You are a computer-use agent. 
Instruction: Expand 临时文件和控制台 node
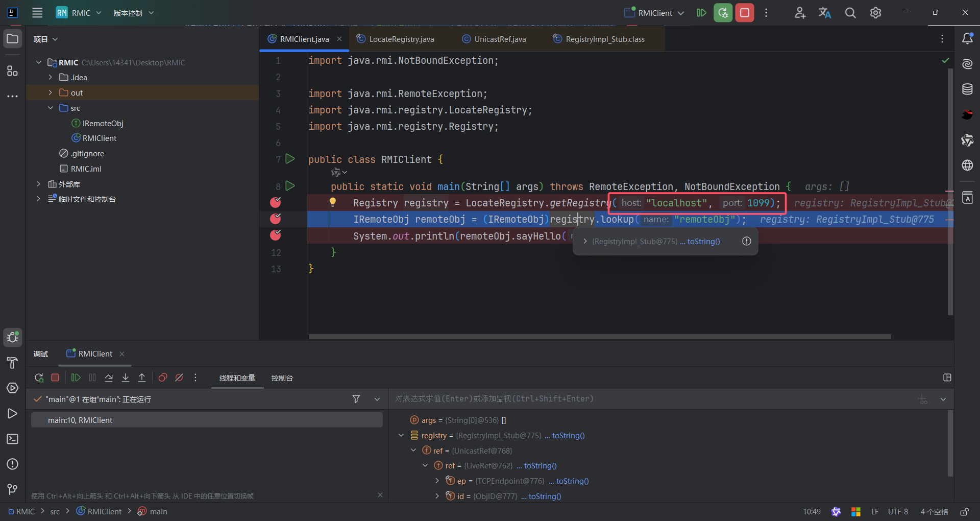coord(38,199)
